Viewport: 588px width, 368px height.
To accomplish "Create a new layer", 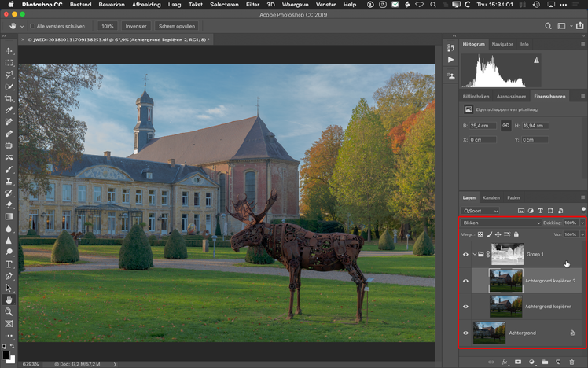I will [x=558, y=362].
